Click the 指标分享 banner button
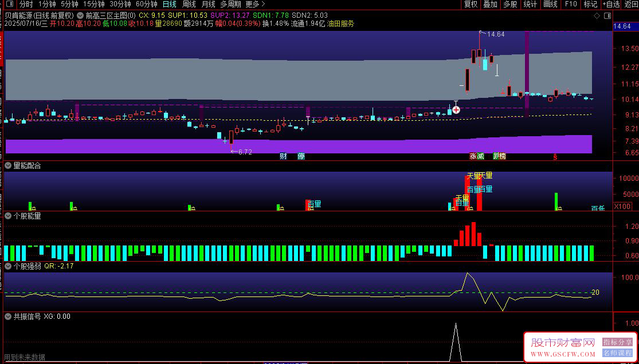 coord(617,342)
